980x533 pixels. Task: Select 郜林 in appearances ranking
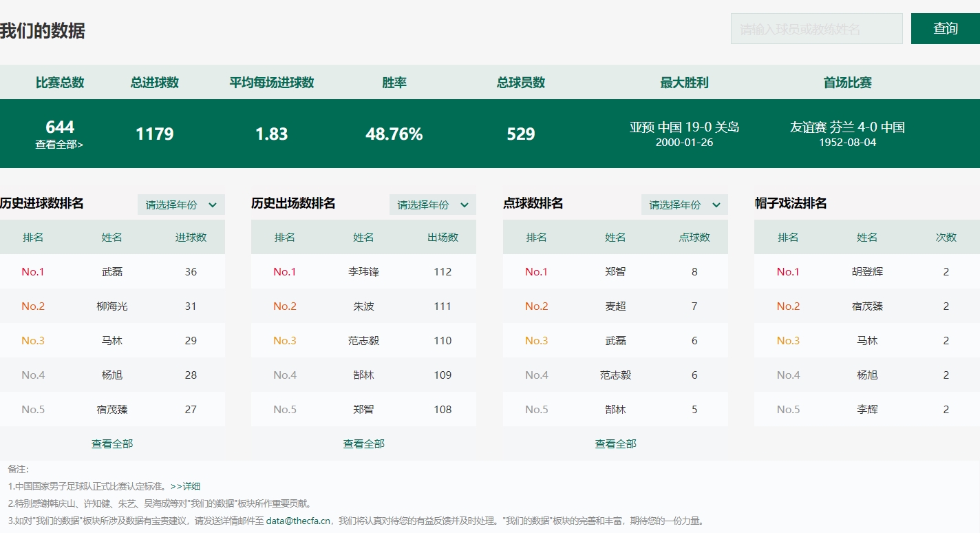[364, 375]
